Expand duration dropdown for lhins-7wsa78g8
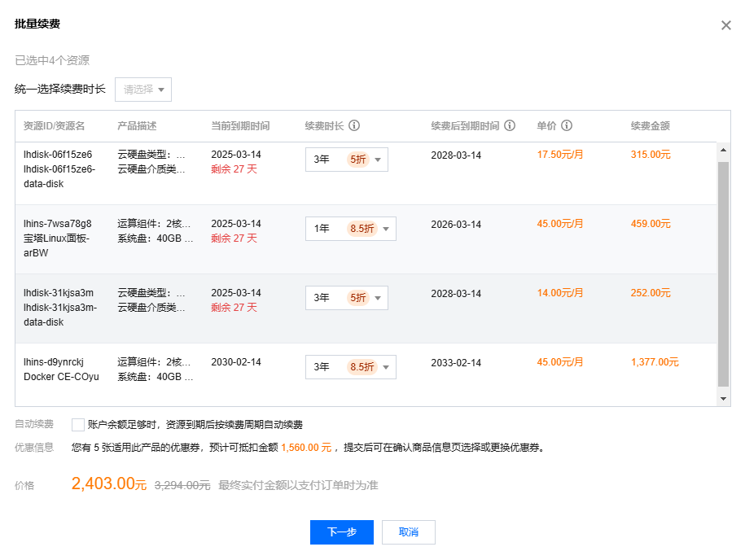This screenshot has width=745, height=560. pyautogui.click(x=350, y=229)
